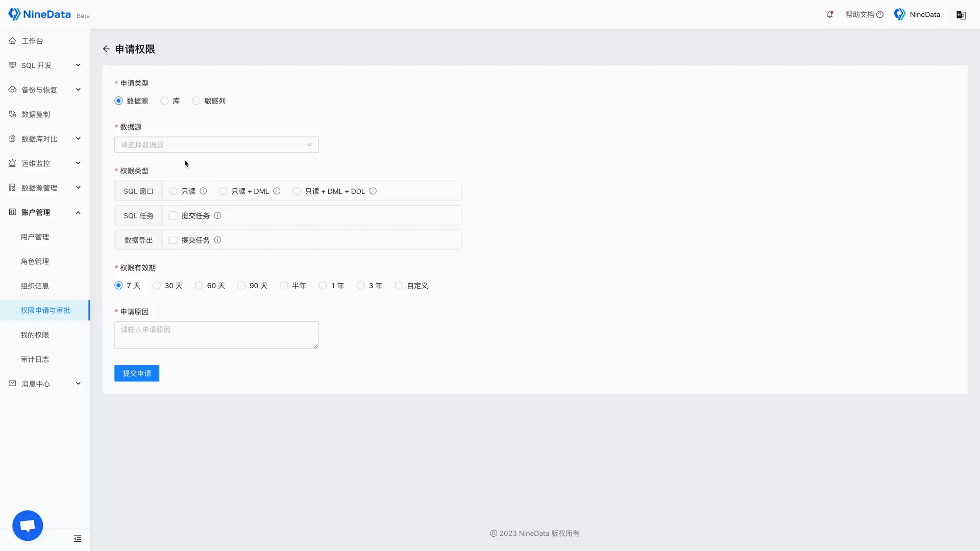This screenshot has width=980, height=551.
Task: Open the language switch icon
Action: (961, 15)
